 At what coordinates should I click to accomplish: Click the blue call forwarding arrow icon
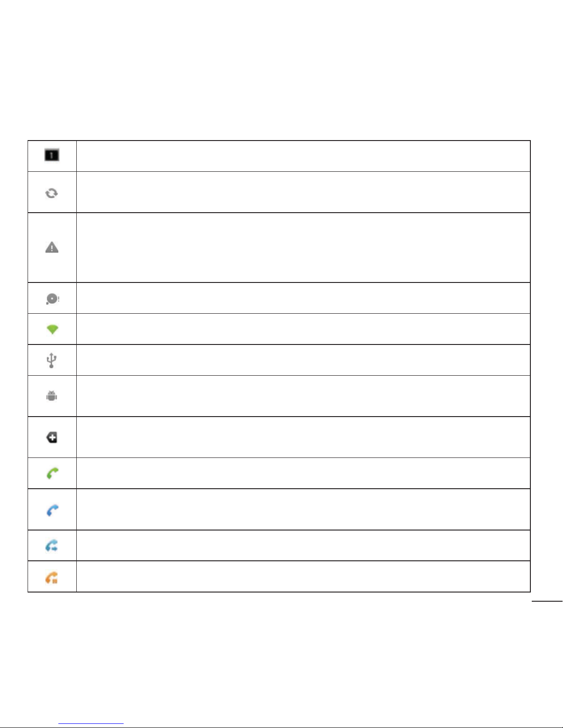(x=51, y=546)
